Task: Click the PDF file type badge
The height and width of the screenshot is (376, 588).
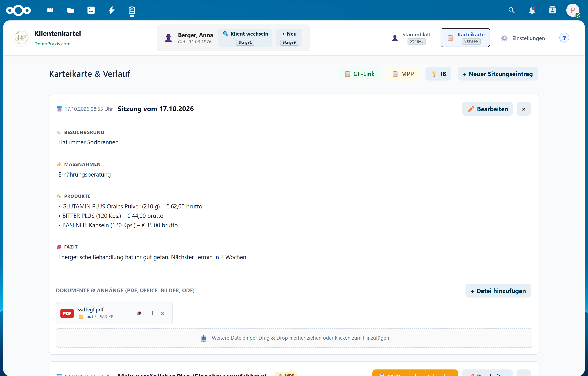Action: click(67, 313)
